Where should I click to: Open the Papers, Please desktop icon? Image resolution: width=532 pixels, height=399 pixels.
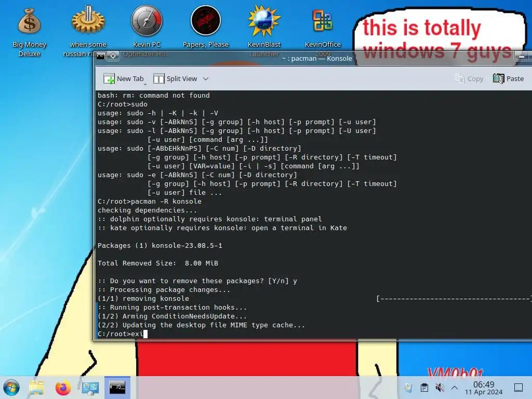(x=206, y=27)
